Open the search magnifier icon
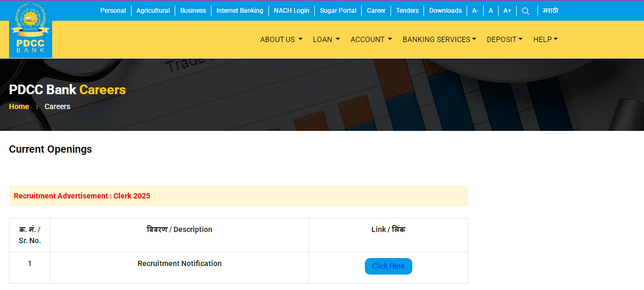Image resolution: width=644 pixels, height=290 pixels. point(525,11)
